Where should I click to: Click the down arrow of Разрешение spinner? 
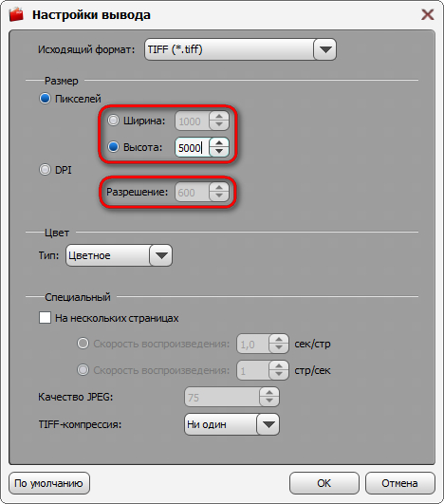pyautogui.click(x=219, y=196)
